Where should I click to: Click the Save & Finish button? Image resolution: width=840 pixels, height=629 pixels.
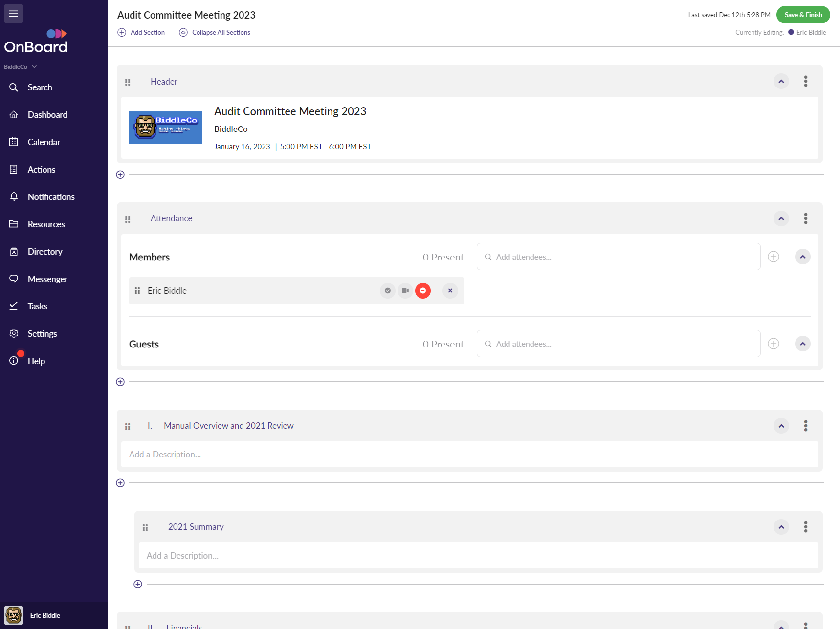803,15
